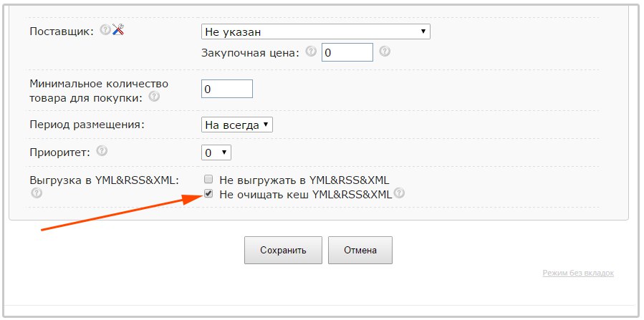Focus the Закупочная цена input field
Viewport: 644px width, 320px height.
point(347,53)
